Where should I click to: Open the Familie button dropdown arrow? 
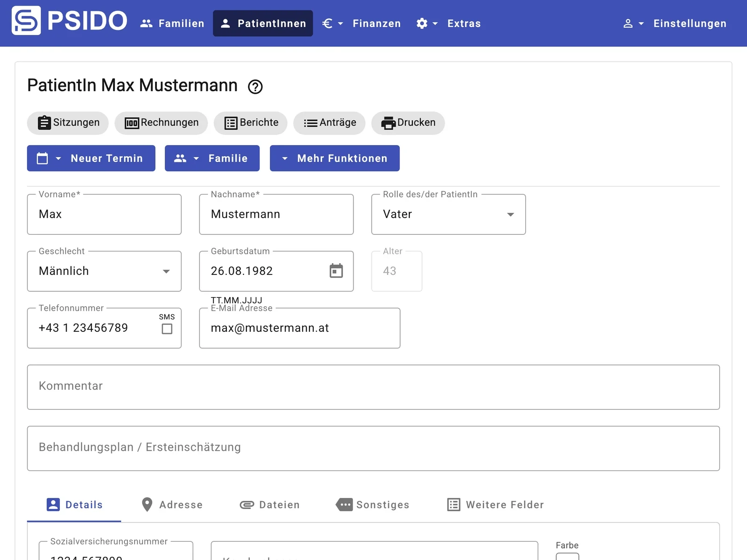[196, 159]
